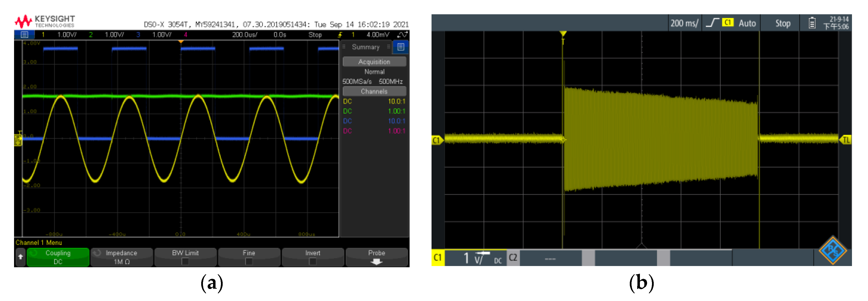Select the Summary sidebar tab
This screenshot has width=868, height=301.
pos(366,47)
